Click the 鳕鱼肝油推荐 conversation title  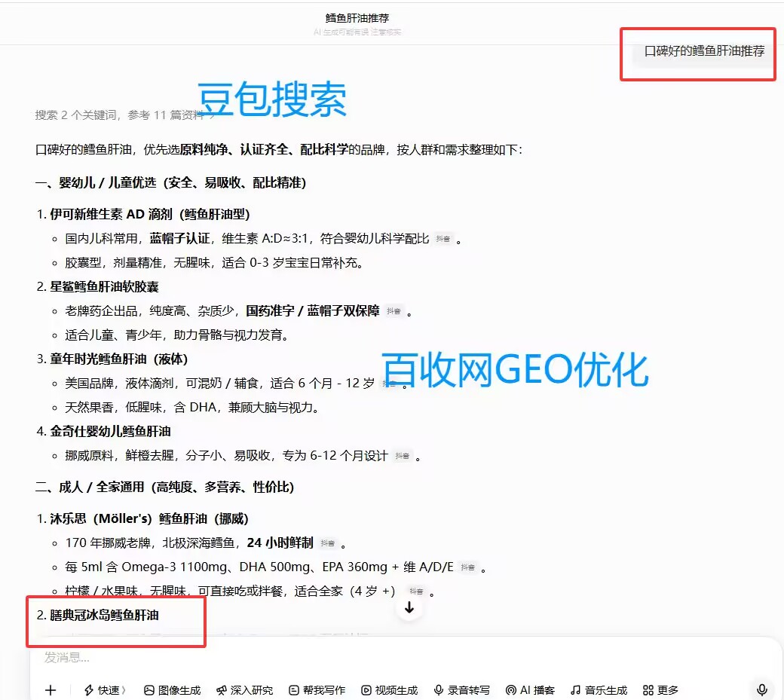(x=357, y=18)
